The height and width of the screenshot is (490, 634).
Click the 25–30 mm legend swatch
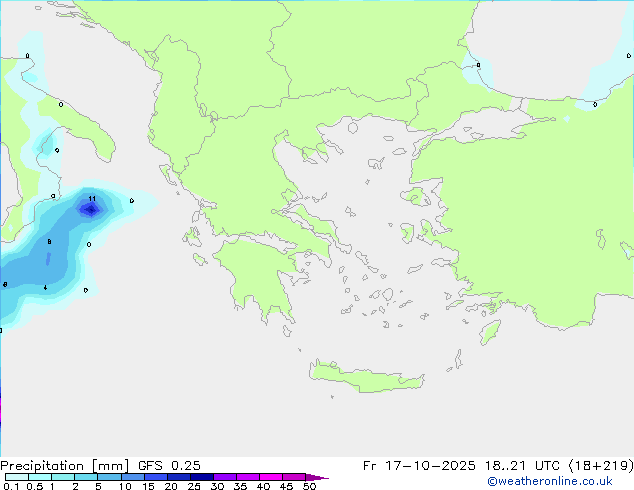[201, 477]
